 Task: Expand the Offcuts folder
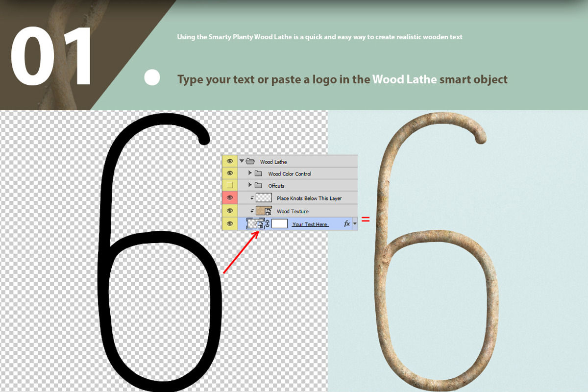250,185
